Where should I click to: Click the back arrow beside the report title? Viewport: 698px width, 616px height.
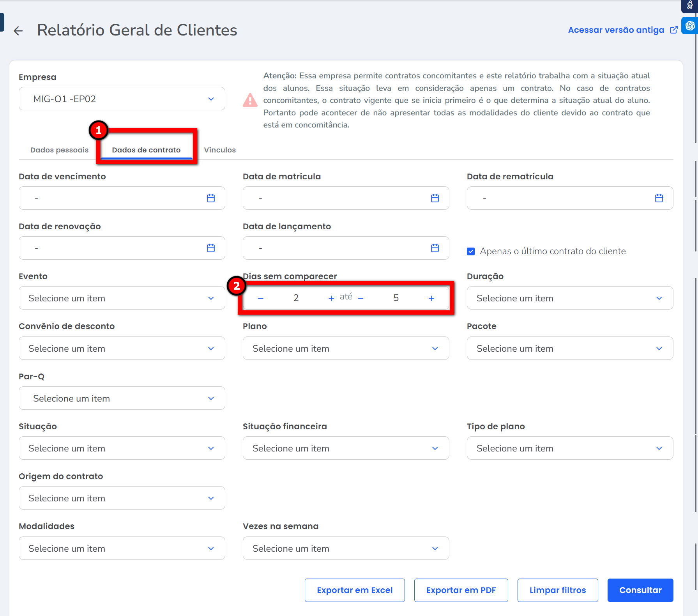click(18, 31)
